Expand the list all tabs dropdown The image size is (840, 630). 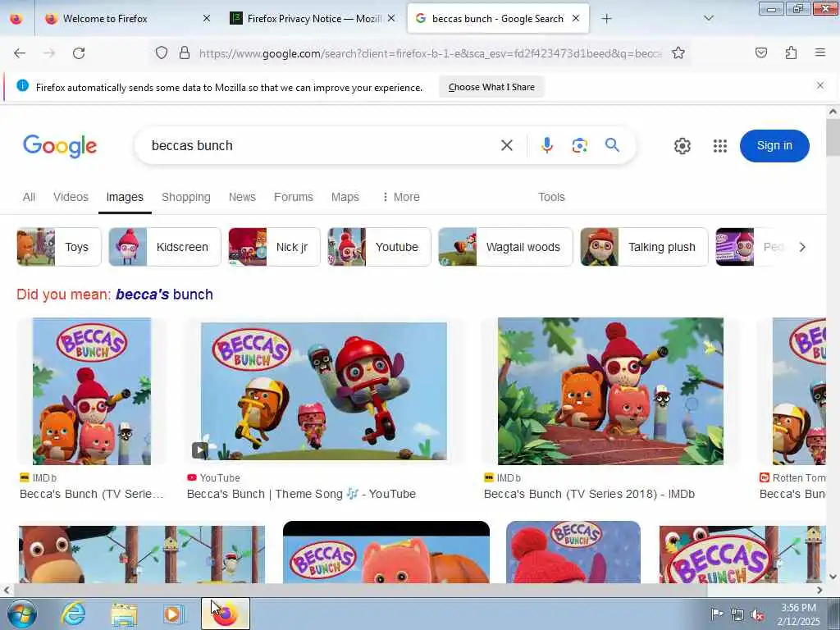coord(709,19)
